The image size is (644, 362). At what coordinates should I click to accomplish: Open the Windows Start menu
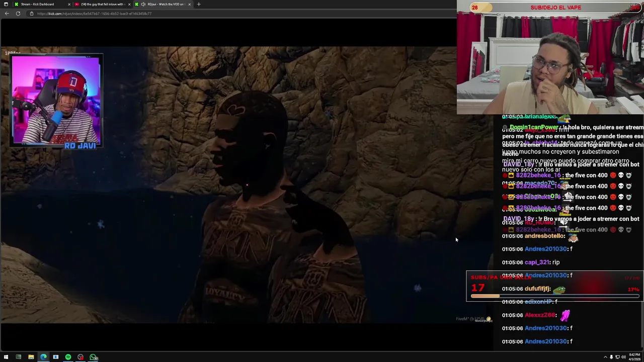pyautogui.click(x=6, y=357)
